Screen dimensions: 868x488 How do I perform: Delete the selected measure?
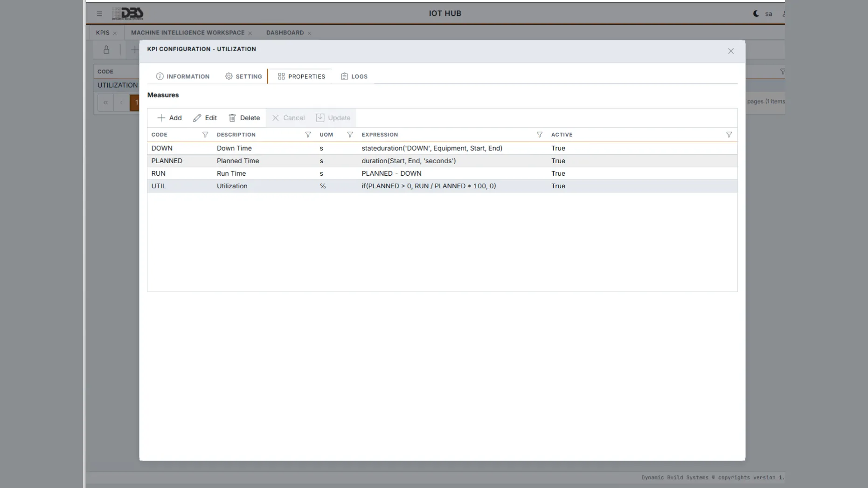[244, 118]
